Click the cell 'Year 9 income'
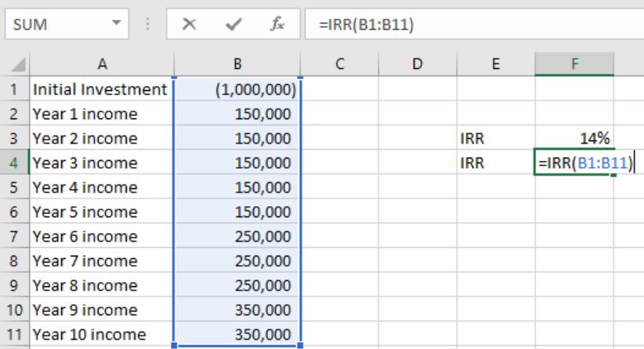Image resolution: width=644 pixels, height=349 pixels. click(102, 310)
